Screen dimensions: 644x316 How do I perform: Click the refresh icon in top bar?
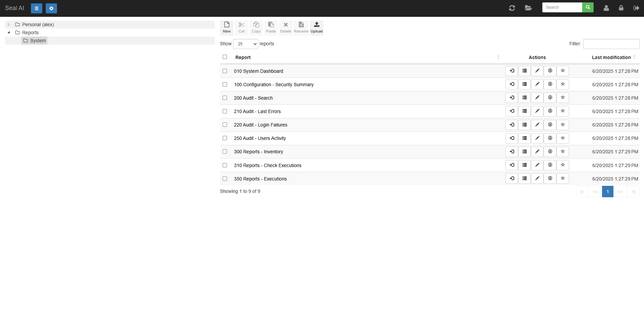[512, 8]
